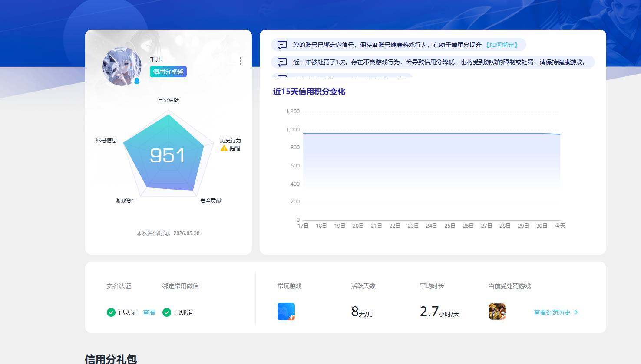Click 查看 link beside 已认证

coord(149,312)
